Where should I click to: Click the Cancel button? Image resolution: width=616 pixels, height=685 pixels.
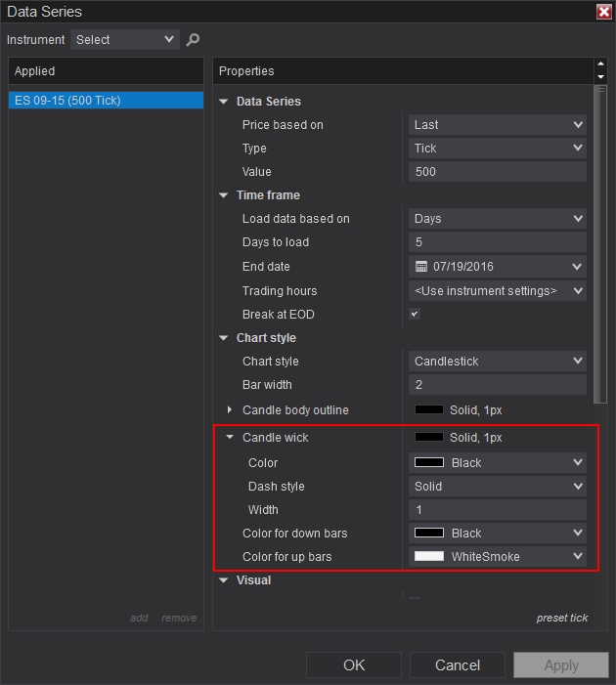click(458, 665)
